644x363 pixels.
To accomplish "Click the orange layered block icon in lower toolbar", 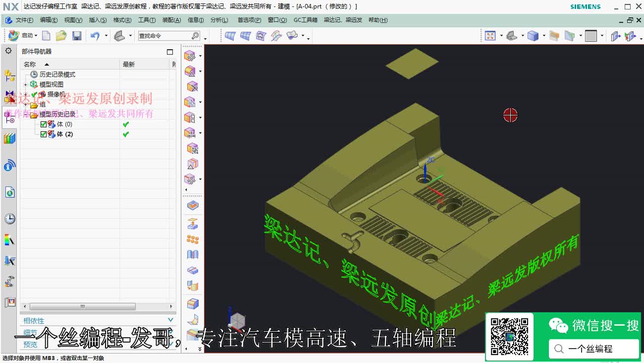I will click(x=193, y=205).
